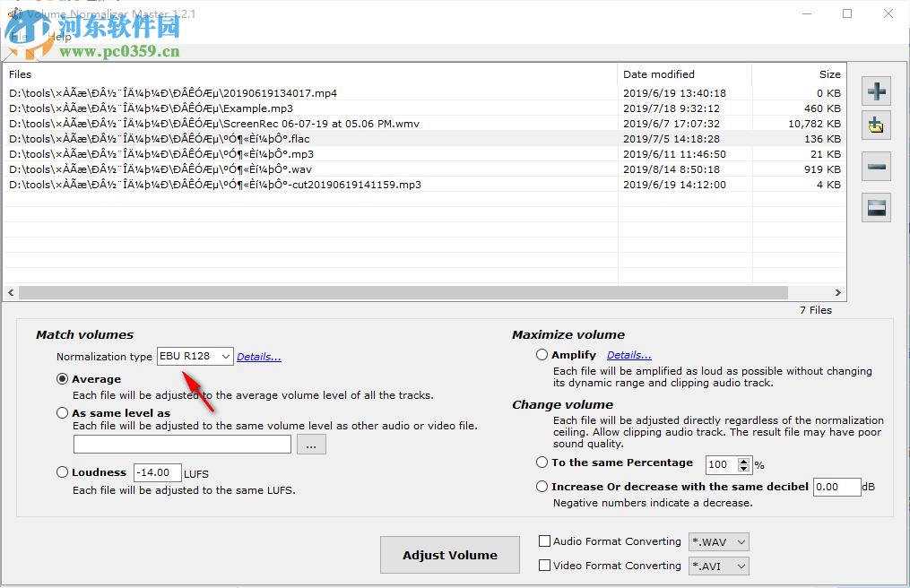910x588 pixels.
Task: Increase percentage value using the up stepper arrow
Action: pos(745,461)
